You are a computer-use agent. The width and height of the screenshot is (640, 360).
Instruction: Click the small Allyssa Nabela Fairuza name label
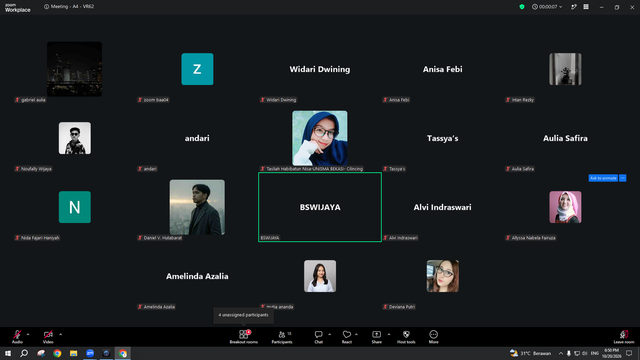531,238
